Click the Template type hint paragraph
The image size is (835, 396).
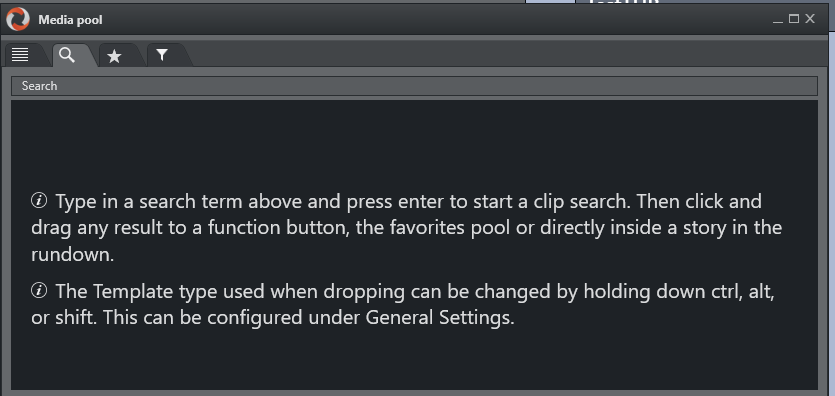click(403, 304)
